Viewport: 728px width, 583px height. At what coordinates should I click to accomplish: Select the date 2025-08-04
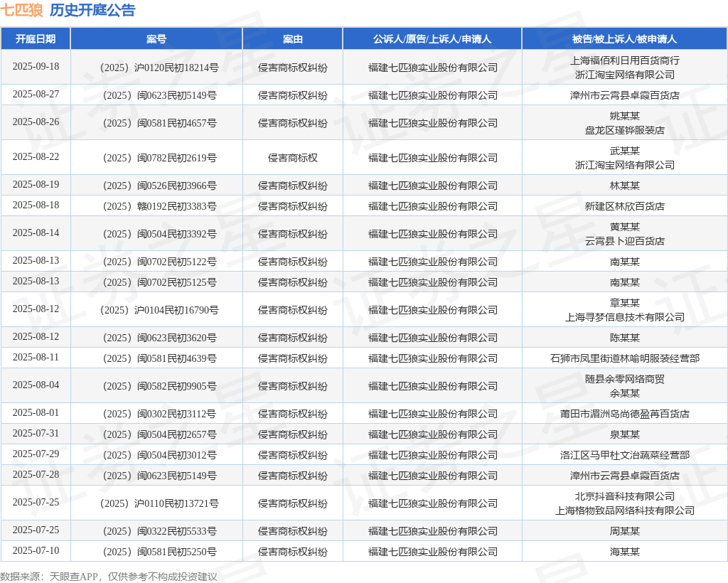pyautogui.click(x=36, y=385)
